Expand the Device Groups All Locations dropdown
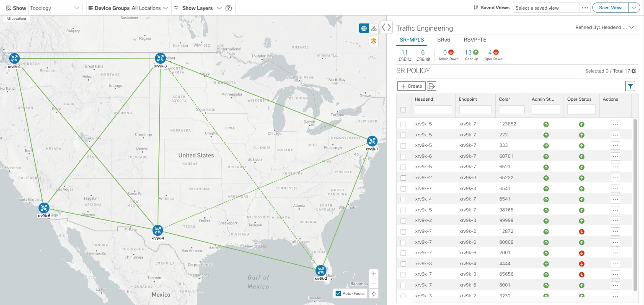Image resolution: width=644 pixels, height=305 pixels. tap(150, 8)
